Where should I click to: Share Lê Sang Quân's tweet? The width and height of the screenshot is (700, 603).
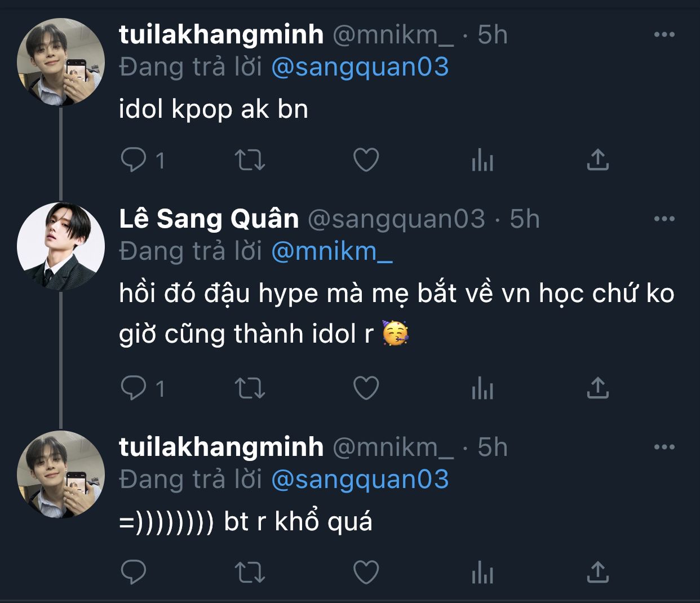(598, 388)
